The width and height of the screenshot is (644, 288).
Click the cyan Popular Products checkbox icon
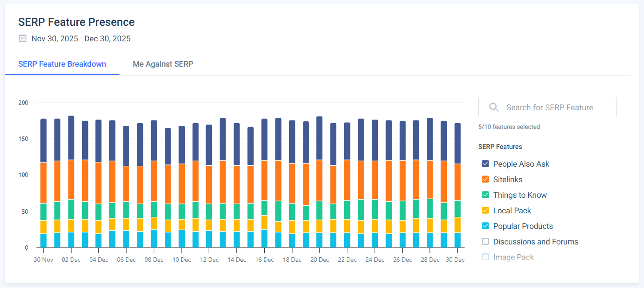[x=485, y=226]
